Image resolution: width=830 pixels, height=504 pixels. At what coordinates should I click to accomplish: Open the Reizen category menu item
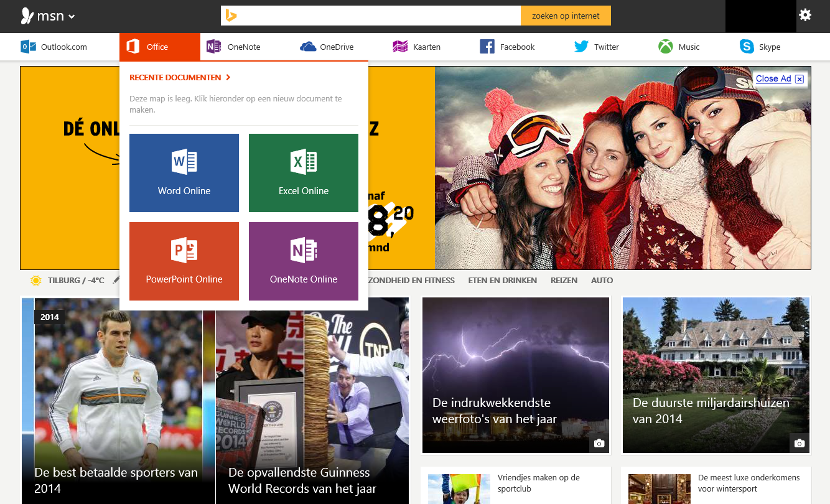564,281
